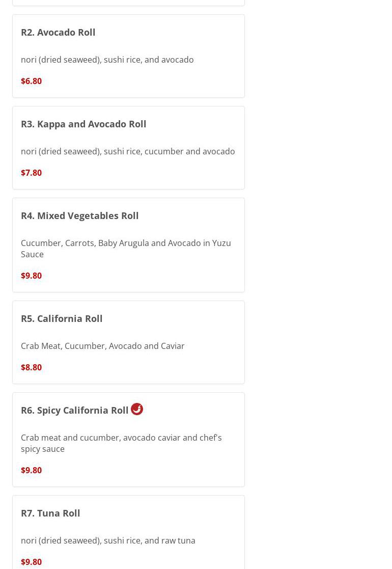This screenshot has height=569, width=392.
Task: Click the Mixed Vegetables Roll $9.80 price
Action: [31, 276]
